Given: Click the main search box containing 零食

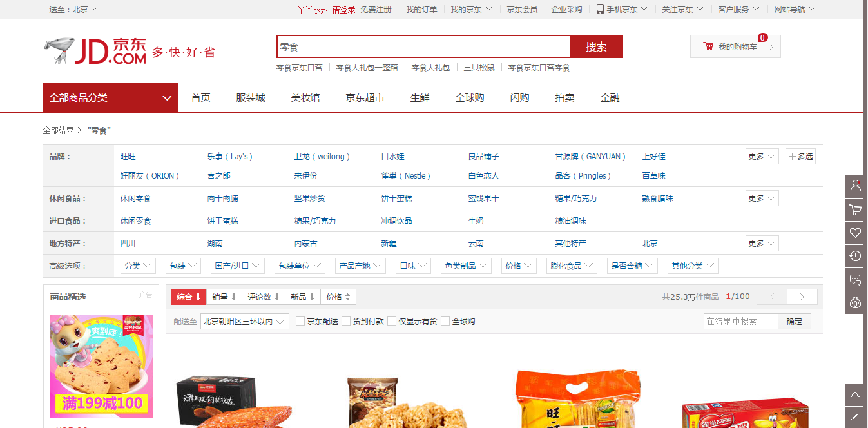Looking at the screenshot, I should tap(424, 46).
